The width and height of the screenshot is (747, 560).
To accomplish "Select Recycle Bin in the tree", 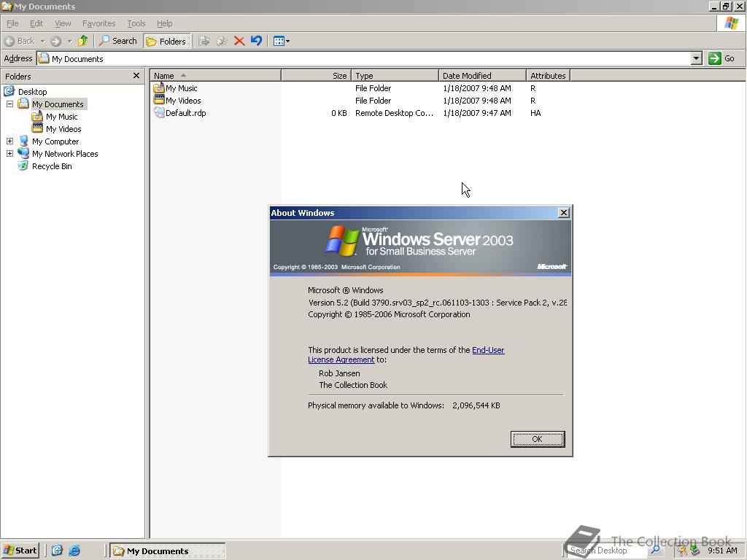I will 52,166.
